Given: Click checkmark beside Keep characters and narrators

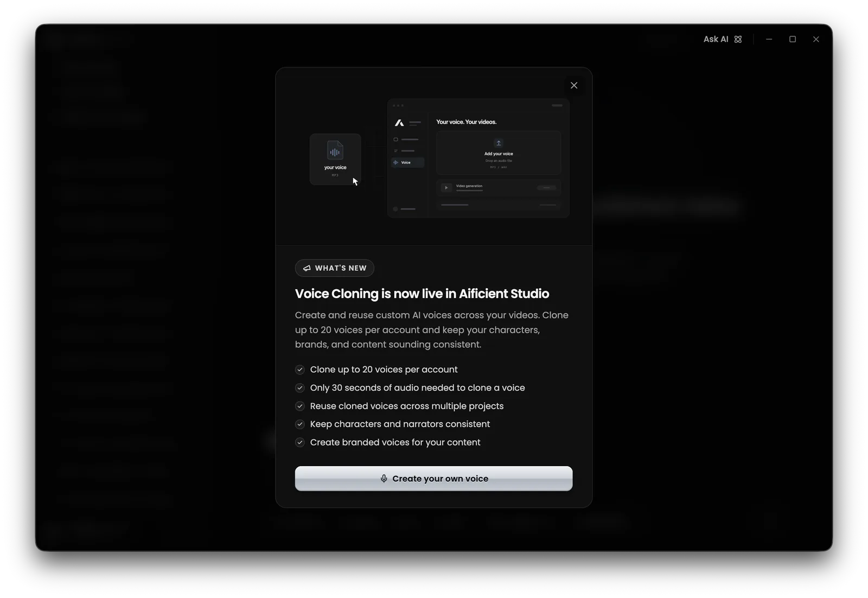Looking at the screenshot, I should point(300,424).
